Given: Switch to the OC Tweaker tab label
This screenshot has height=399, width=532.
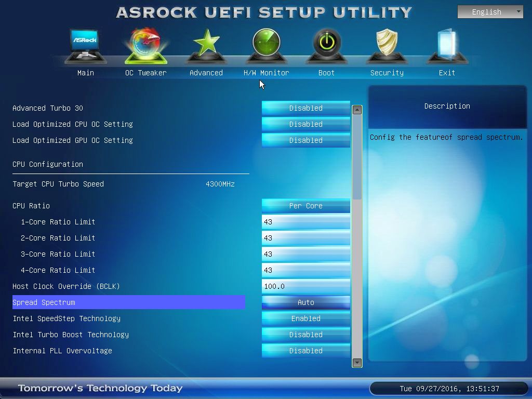Looking at the screenshot, I should (146, 73).
